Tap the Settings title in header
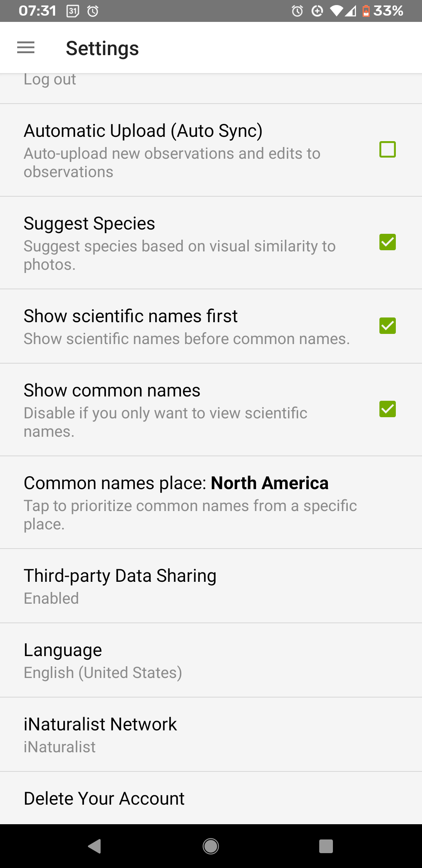422x868 pixels. (102, 48)
